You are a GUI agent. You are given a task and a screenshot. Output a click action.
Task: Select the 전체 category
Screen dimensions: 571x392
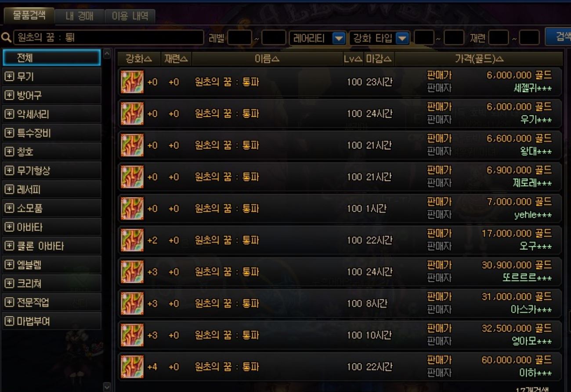coord(52,58)
